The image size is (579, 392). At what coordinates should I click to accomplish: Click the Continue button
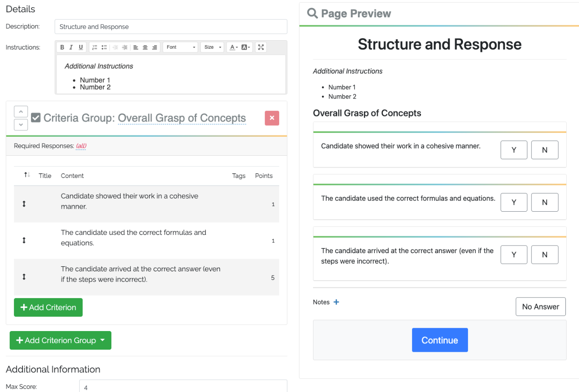[440, 340]
